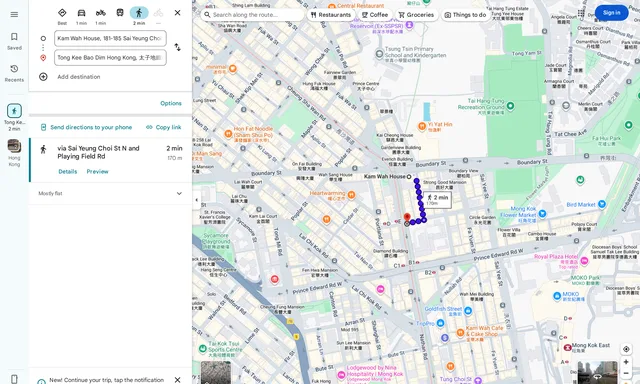Viewport: 640px width, 384px height.
Task: Filter by Groceries chip
Action: (x=416, y=15)
